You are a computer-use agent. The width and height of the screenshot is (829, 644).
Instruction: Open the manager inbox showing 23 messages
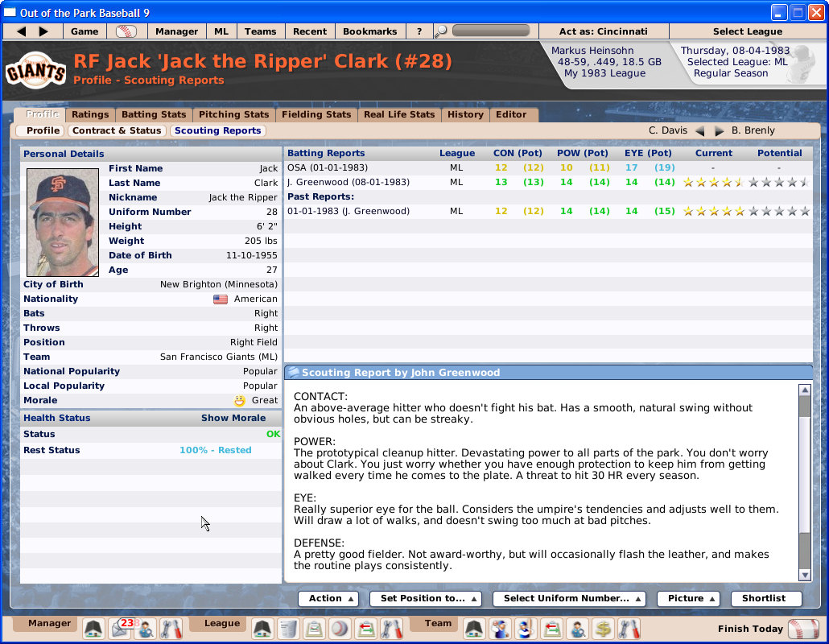[x=120, y=630]
